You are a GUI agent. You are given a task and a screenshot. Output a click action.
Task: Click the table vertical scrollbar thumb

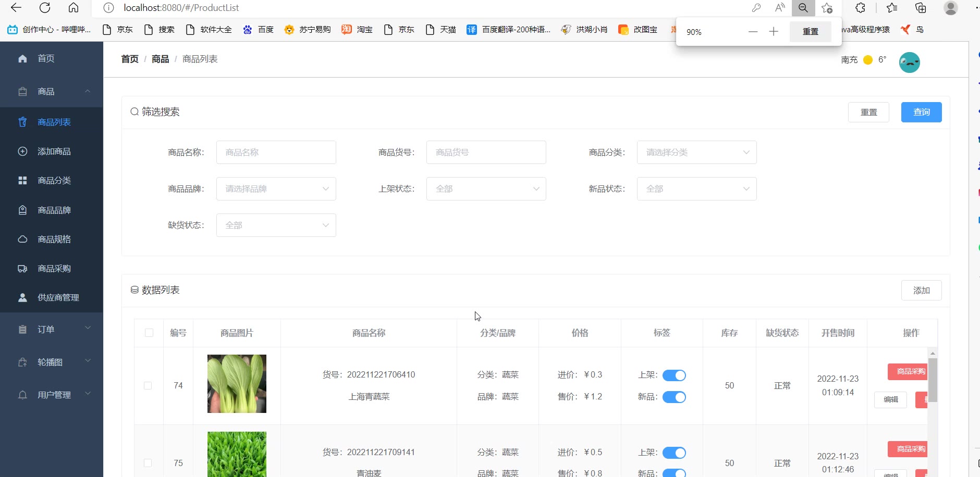(x=933, y=380)
